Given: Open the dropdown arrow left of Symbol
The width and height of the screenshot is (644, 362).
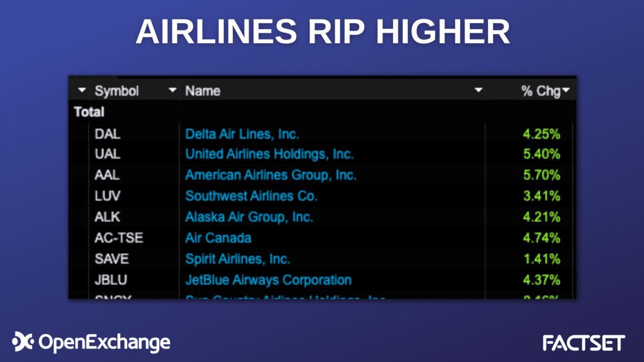Looking at the screenshot, I should click(x=82, y=91).
